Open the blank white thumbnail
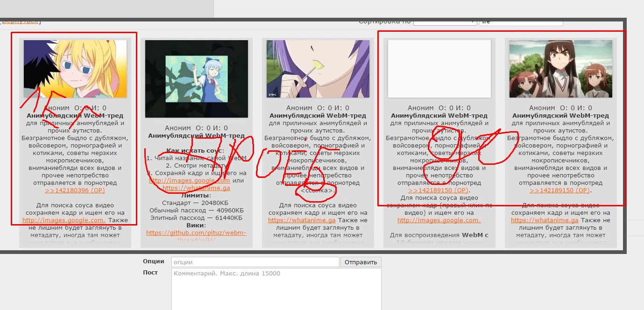 pyautogui.click(x=439, y=69)
